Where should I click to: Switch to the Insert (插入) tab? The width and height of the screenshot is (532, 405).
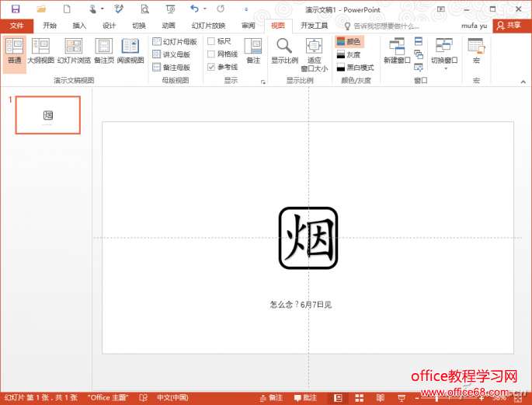pos(79,25)
